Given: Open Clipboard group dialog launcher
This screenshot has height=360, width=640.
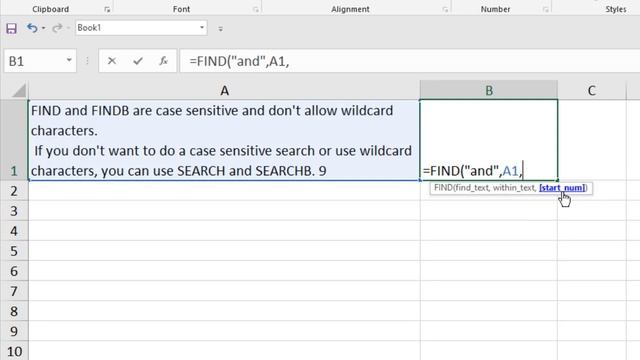Looking at the screenshot, I should click(107, 9).
